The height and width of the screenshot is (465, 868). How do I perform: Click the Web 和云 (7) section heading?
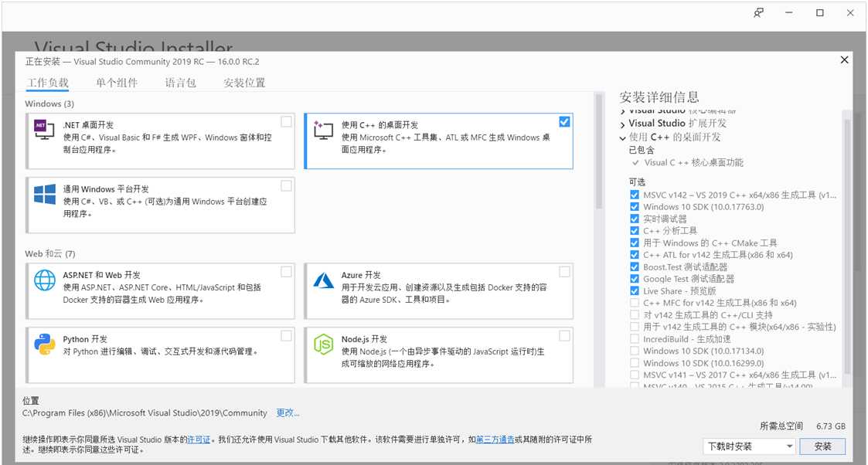(49, 254)
